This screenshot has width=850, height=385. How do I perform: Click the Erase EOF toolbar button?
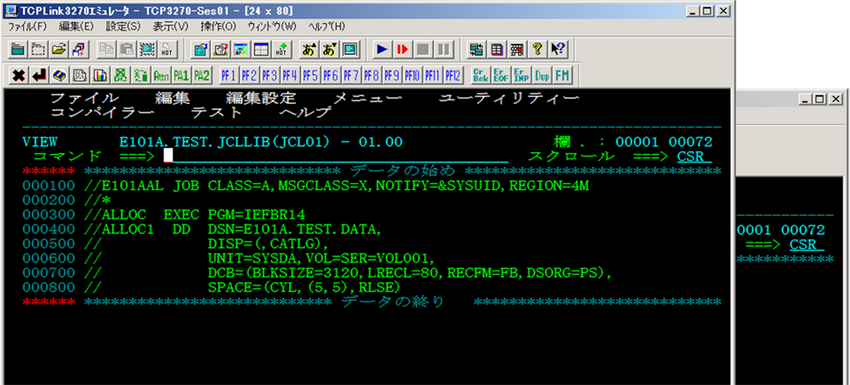(x=500, y=75)
